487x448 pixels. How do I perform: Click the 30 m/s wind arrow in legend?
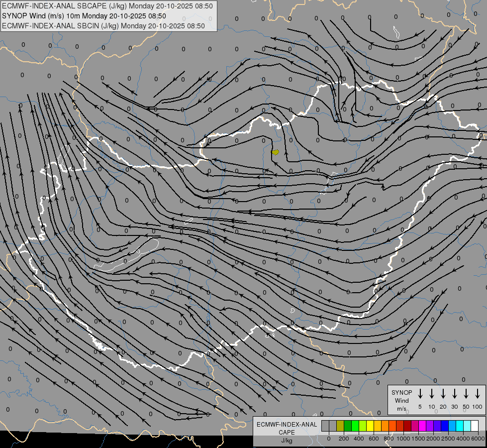[454, 394]
